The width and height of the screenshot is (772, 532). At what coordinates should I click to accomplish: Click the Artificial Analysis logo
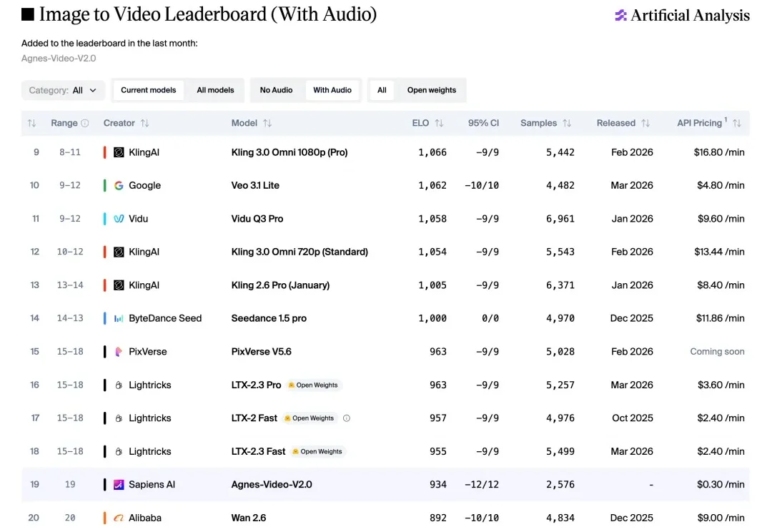coord(682,15)
